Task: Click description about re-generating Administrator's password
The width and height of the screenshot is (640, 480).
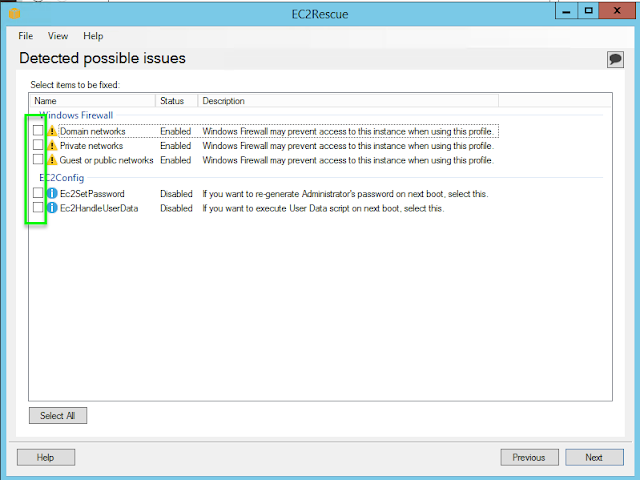Action: [x=345, y=193]
